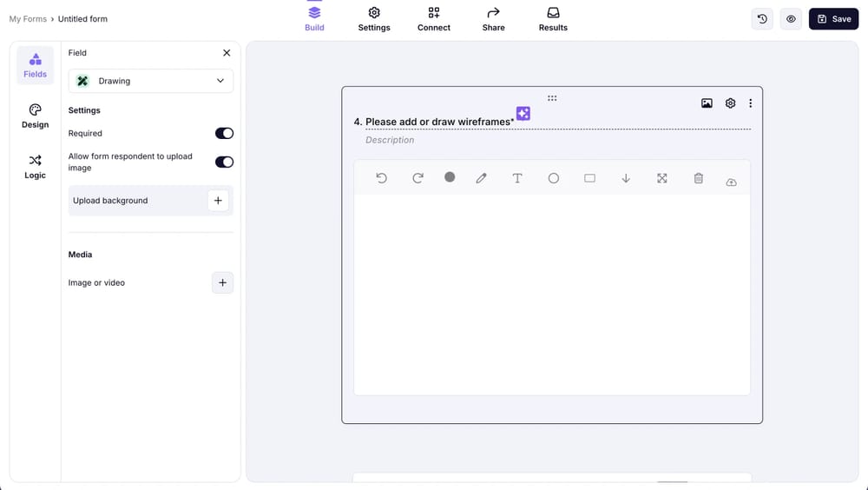The height and width of the screenshot is (490, 868).
Task: Select the arrow tool in drawing toolbar
Action: [x=626, y=178]
